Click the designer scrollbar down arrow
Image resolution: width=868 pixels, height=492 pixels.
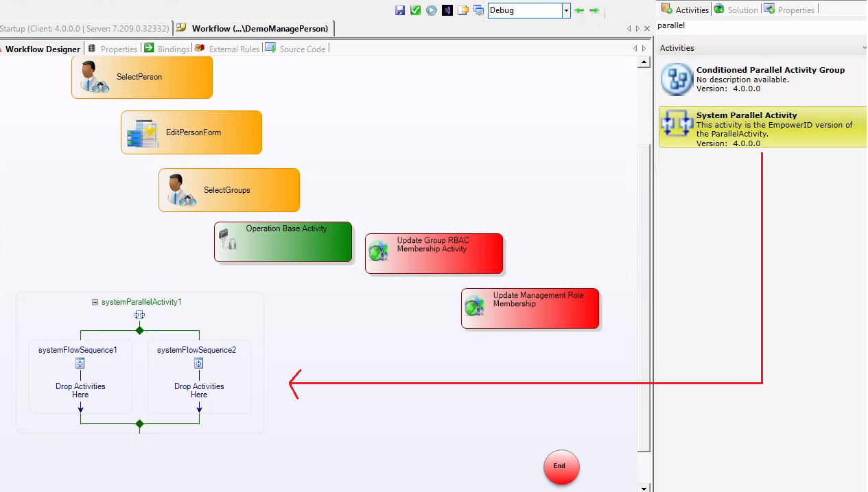click(x=644, y=487)
